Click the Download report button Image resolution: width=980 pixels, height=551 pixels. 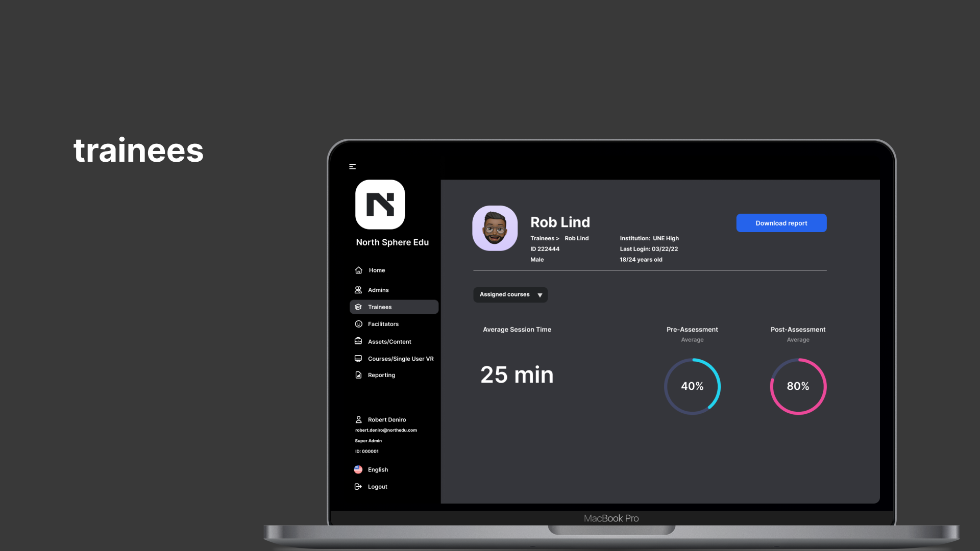[x=781, y=223]
